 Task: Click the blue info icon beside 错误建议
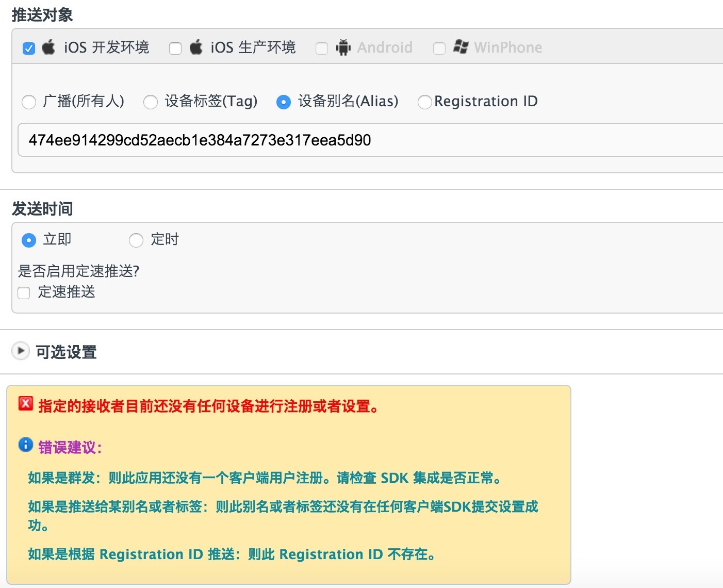(26, 445)
